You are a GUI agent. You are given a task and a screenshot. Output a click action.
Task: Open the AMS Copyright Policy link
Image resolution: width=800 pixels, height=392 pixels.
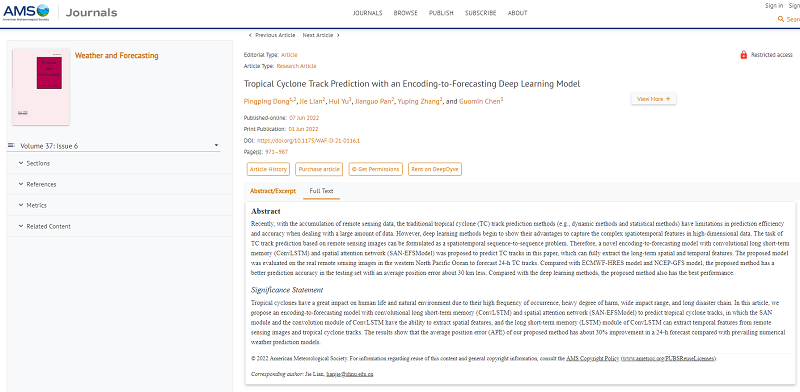591,359
